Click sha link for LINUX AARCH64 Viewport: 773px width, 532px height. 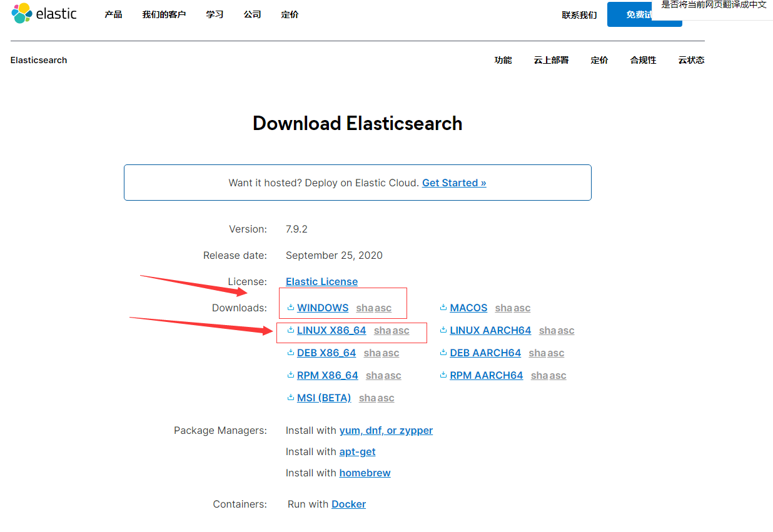(547, 330)
